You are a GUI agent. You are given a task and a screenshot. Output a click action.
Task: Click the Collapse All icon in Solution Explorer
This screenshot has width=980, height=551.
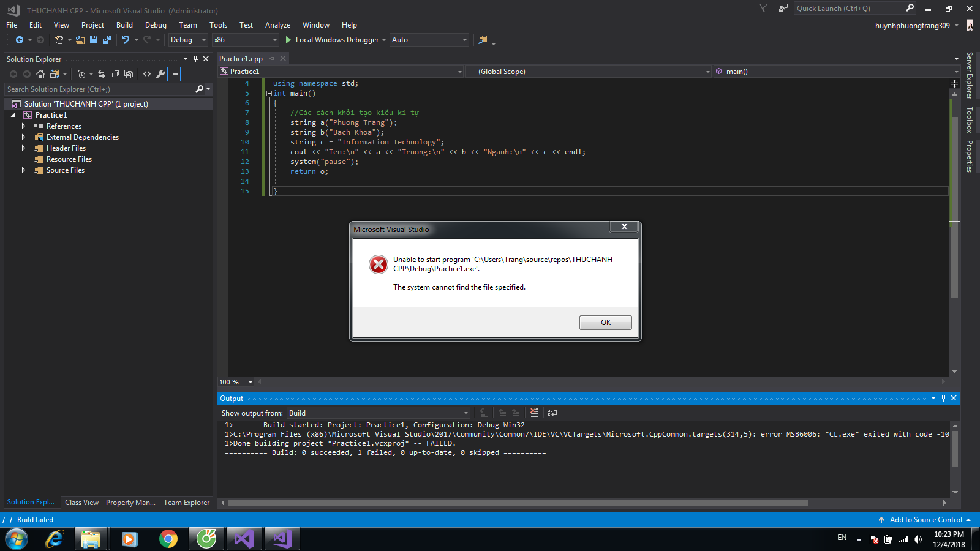click(x=115, y=74)
